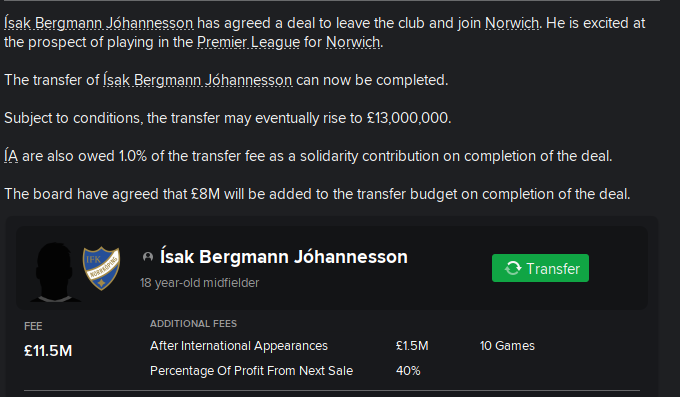
Task: Click small person icon beside player name
Action: coord(148,257)
